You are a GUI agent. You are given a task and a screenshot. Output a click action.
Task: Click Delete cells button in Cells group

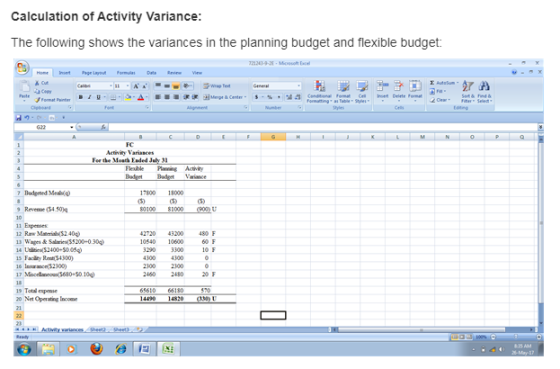(x=399, y=92)
